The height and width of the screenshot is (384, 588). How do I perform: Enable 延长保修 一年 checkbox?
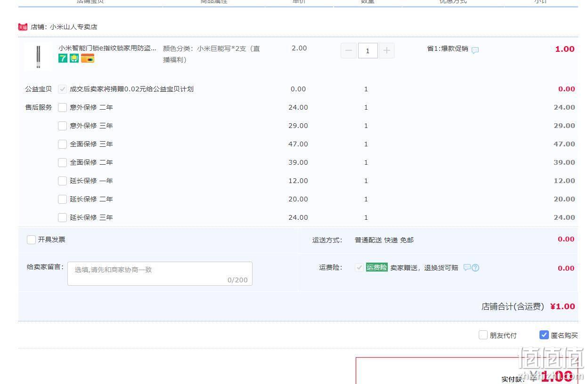(62, 181)
